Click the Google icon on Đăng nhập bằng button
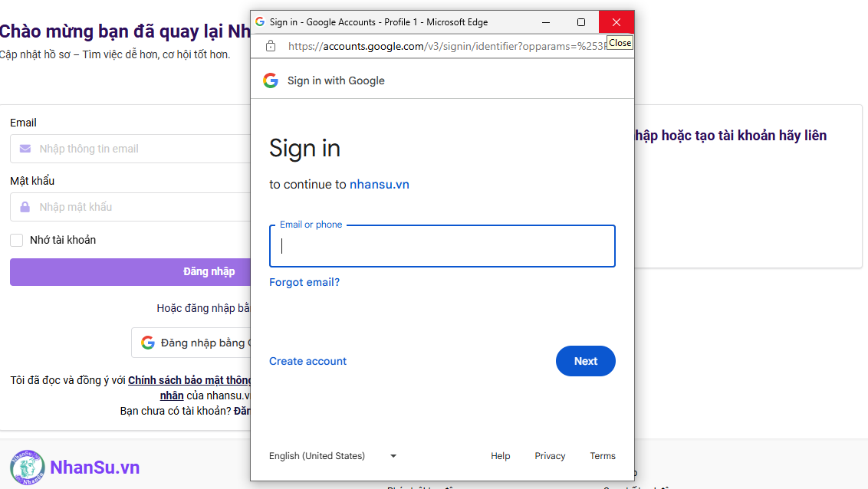The width and height of the screenshot is (868, 489). (x=148, y=343)
